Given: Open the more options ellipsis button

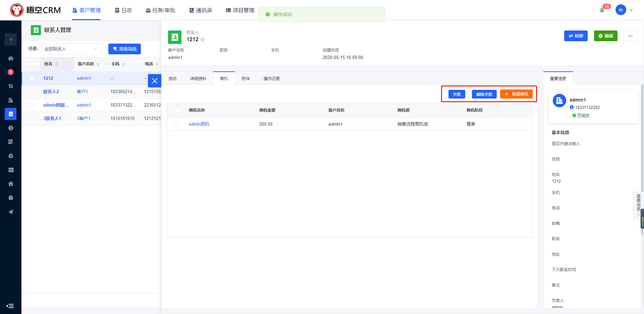Looking at the screenshot, I should 630,36.
